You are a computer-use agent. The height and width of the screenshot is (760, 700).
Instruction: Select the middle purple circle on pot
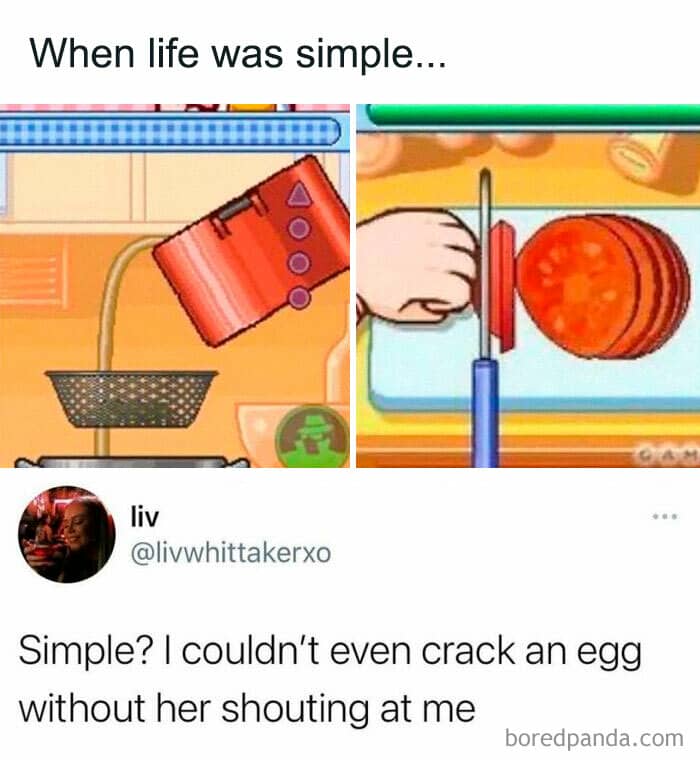click(299, 263)
